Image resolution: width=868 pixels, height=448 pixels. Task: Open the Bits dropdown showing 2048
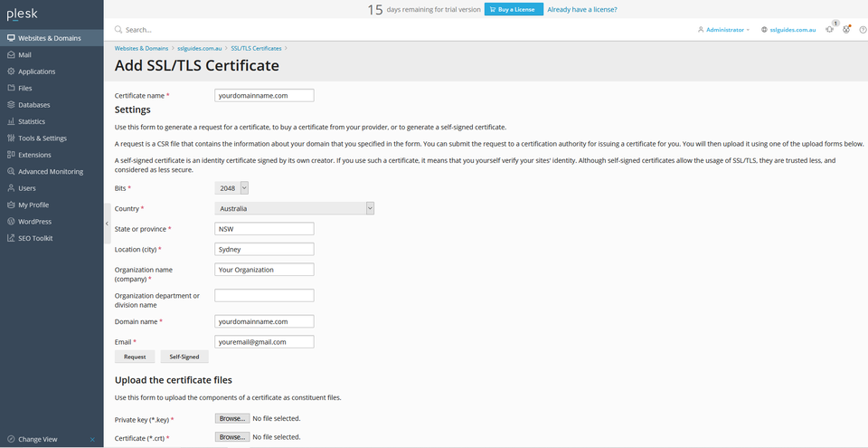pos(231,187)
